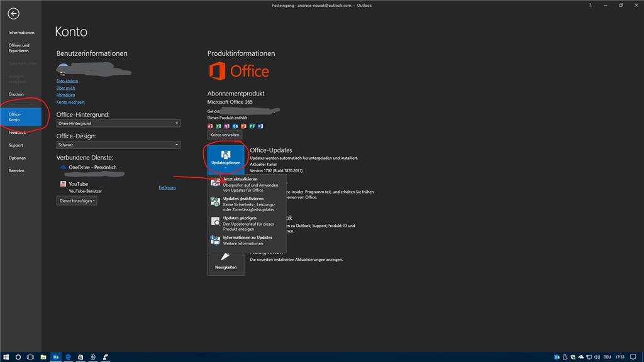Select the Drucken tab
Screen dimensions: 644x362
(16, 94)
